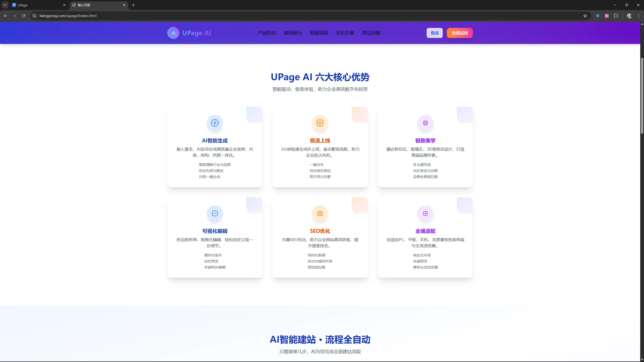Click the pink translate extension icon
This screenshot has height=362, width=644.
(x=607, y=16)
